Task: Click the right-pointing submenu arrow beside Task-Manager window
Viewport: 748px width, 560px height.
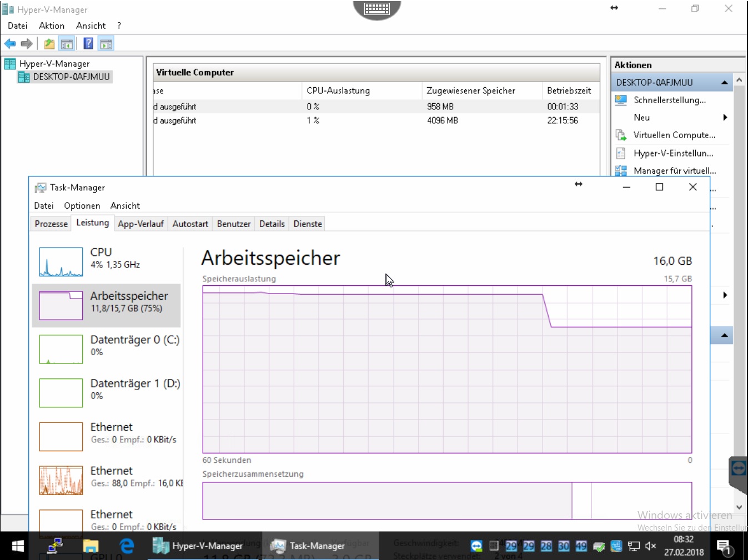Action: pyautogui.click(x=725, y=295)
